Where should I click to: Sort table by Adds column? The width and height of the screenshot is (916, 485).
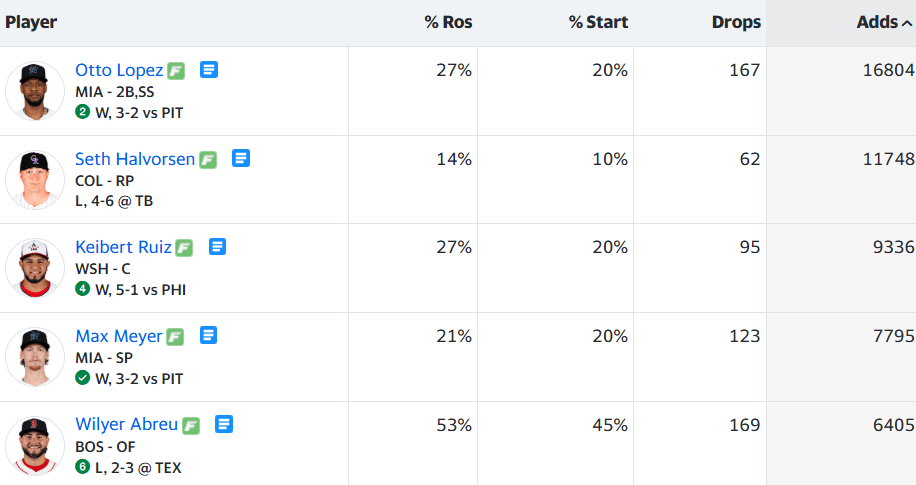click(x=883, y=22)
